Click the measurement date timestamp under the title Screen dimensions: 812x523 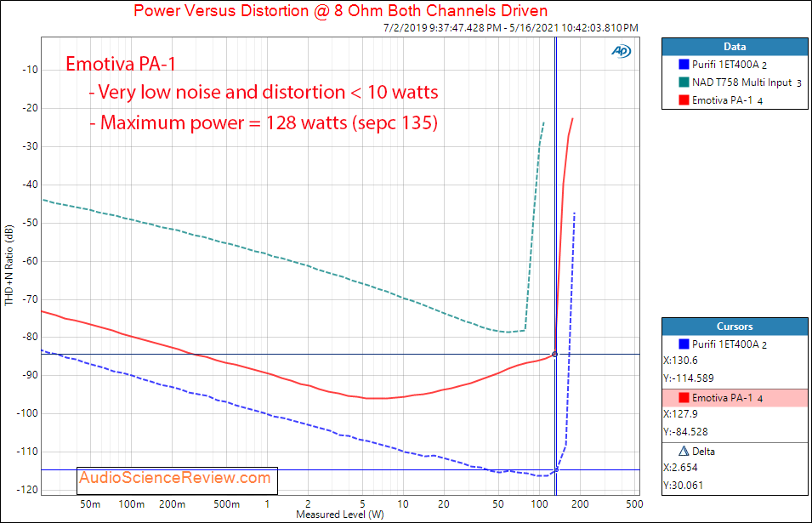(511, 28)
